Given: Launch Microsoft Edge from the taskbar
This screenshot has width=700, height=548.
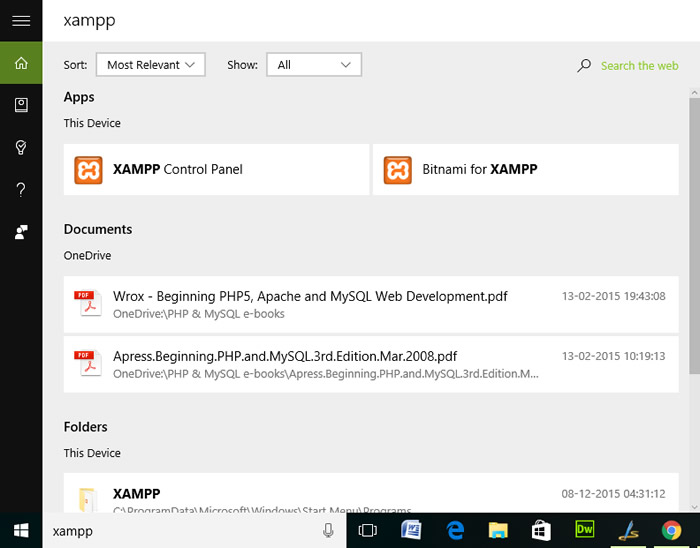Looking at the screenshot, I should click(x=454, y=530).
